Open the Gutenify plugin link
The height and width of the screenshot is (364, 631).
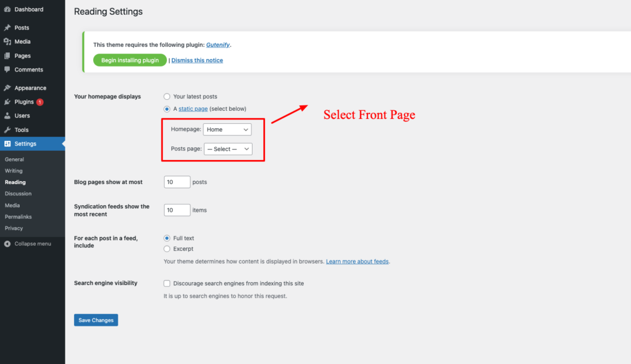click(x=218, y=44)
